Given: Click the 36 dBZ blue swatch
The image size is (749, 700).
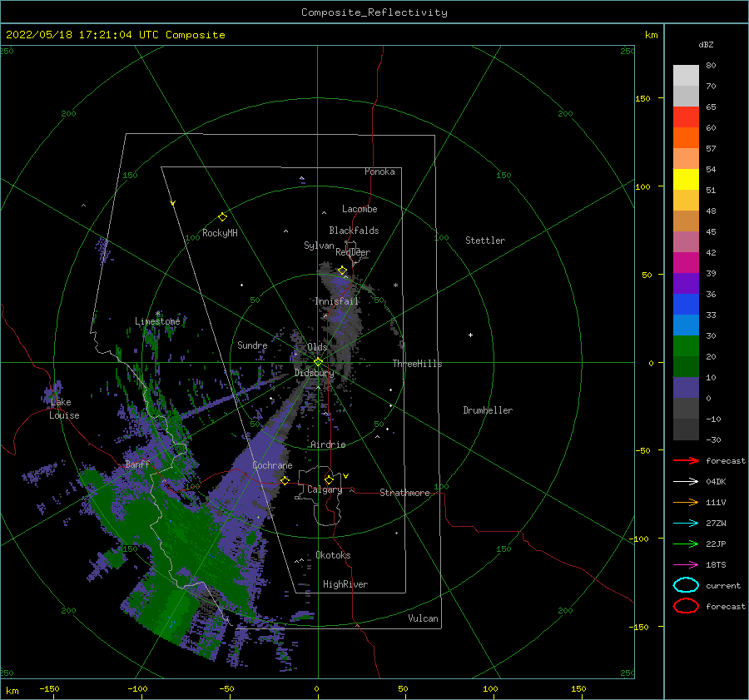Looking at the screenshot, I should (x=686, y=304).
